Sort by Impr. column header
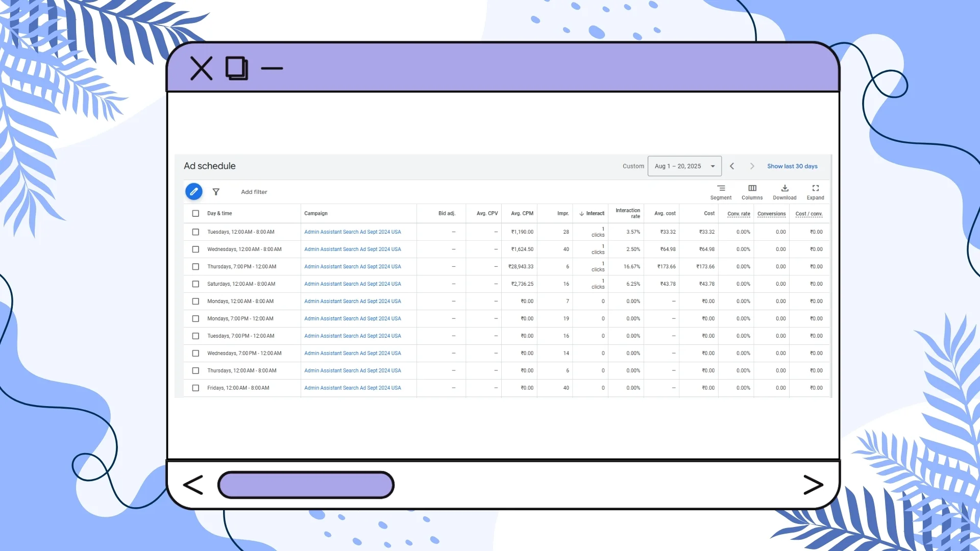This screenshot has width=980, height=551. (563, 213)
